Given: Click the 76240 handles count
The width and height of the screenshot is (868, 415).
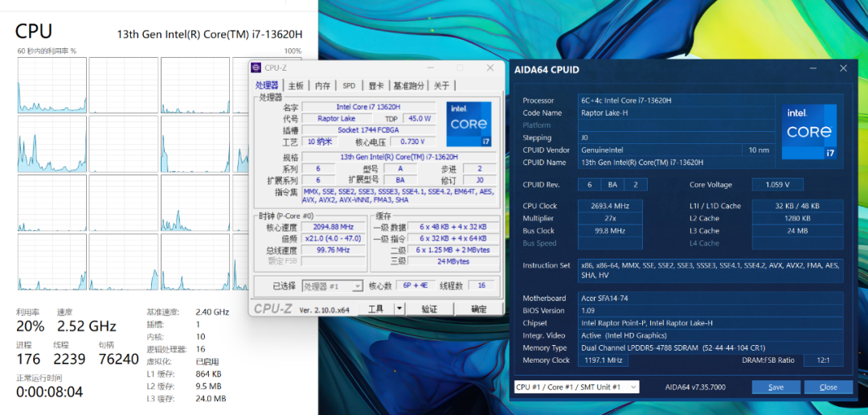Looking at the screenshot, I should [x=118, y=359].
